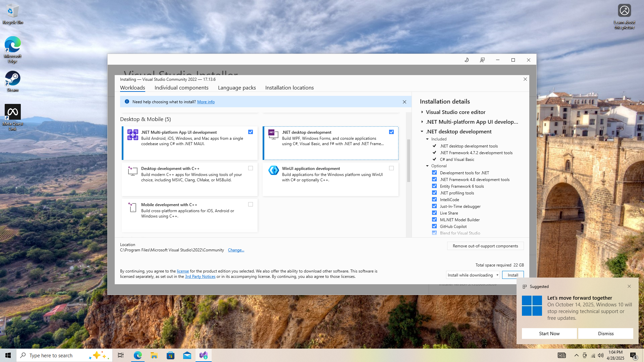The width and height of the screenshot is (644, 362).
Task: Uncheck ML.NET Model Builder option
Action: pos(434,220)
